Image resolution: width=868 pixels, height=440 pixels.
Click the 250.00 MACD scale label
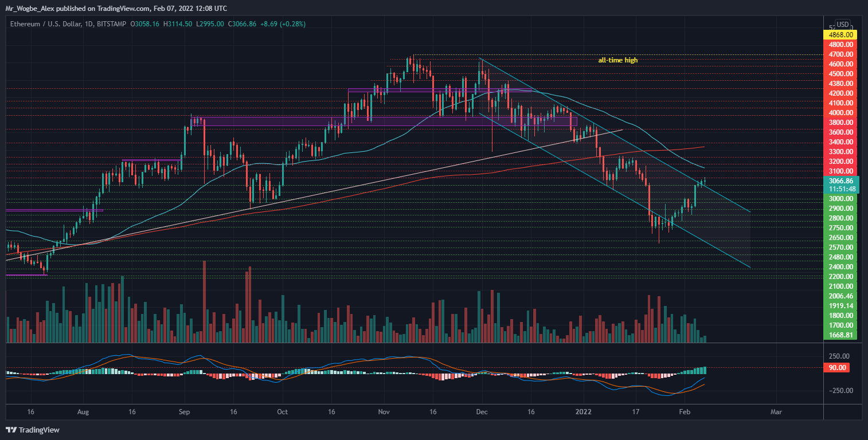coord(839,355)
